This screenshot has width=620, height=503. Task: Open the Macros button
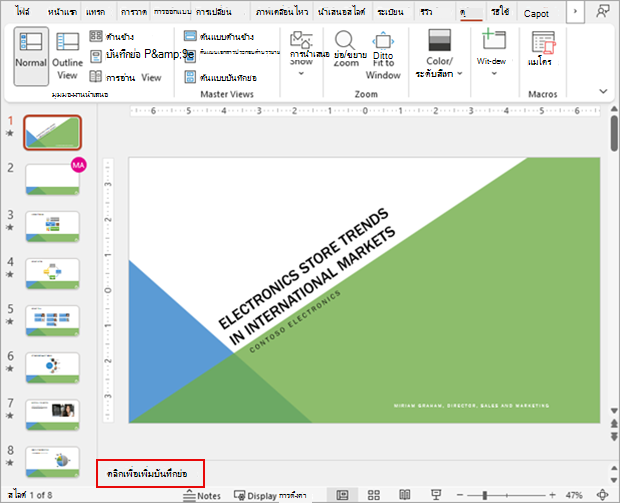coord(542,48)
